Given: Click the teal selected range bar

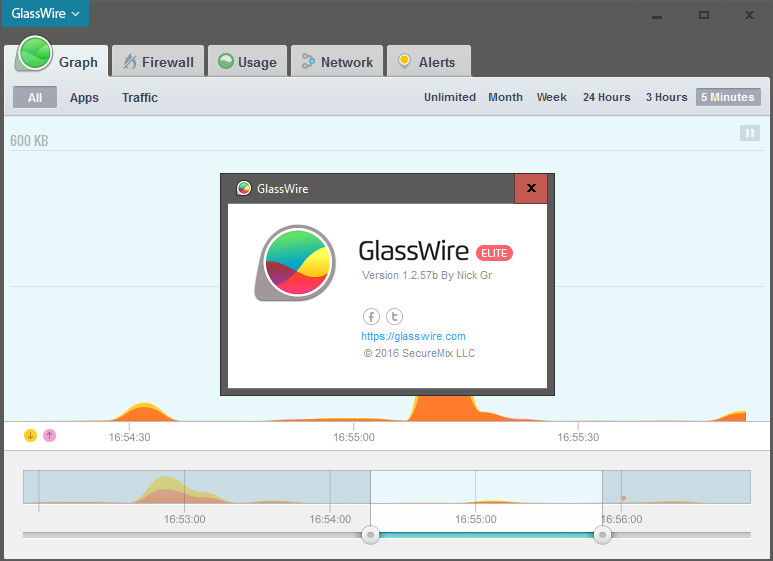Looking at the screenshot, I should click(x=486, y=535).
